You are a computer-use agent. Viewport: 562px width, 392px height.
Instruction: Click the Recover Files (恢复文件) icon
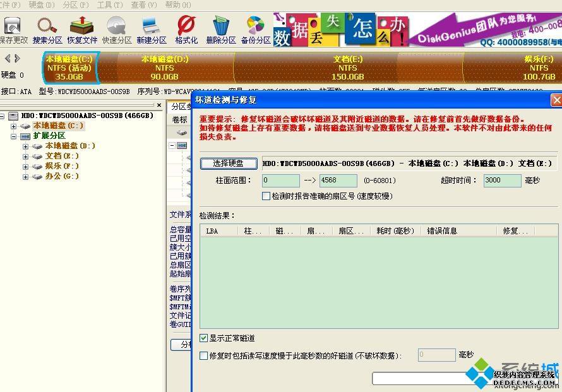click(x=82, y=30)
